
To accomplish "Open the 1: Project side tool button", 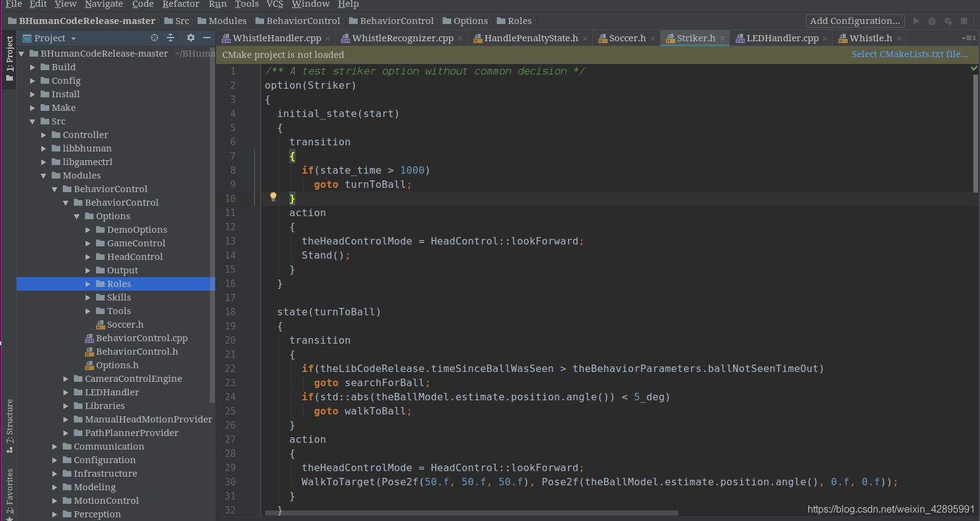I will [x=9, y=59].
